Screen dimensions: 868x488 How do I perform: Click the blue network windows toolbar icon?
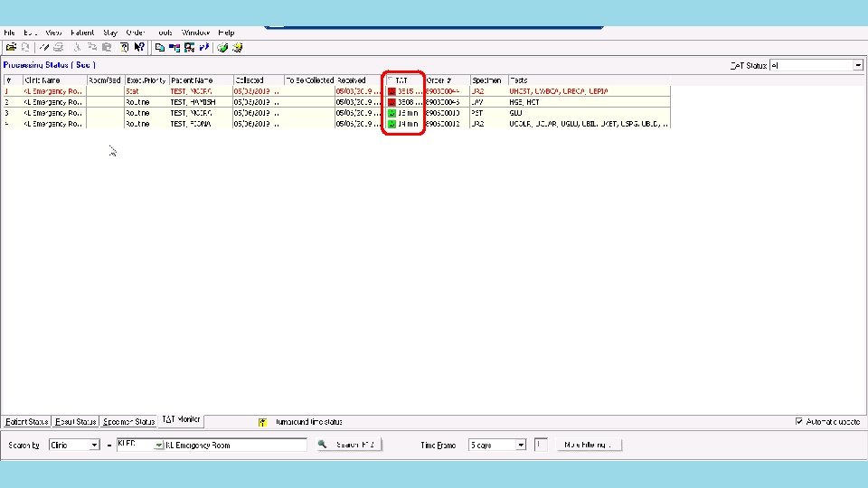[175, 48]
